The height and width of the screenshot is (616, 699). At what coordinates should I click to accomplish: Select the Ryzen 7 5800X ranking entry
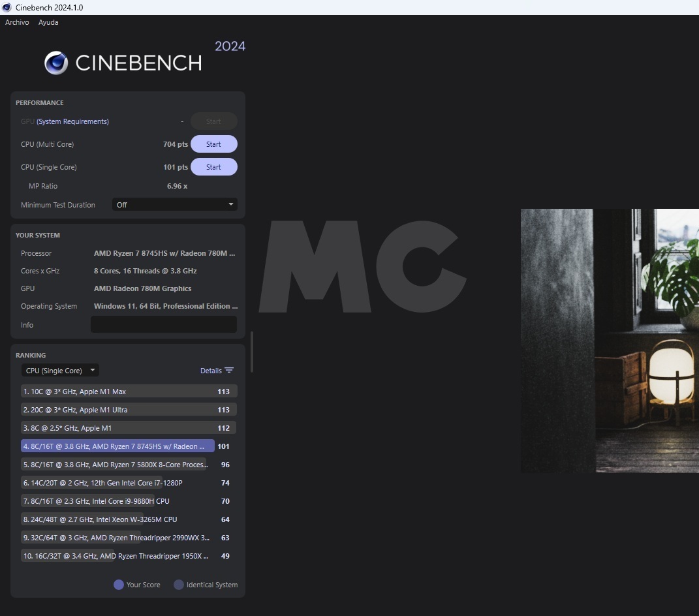tap(114, 465)
